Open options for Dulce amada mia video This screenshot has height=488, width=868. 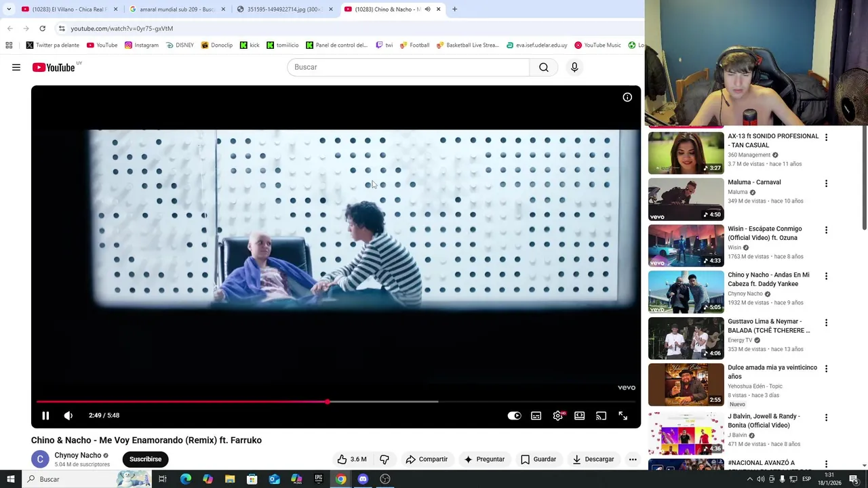(826, 369)
